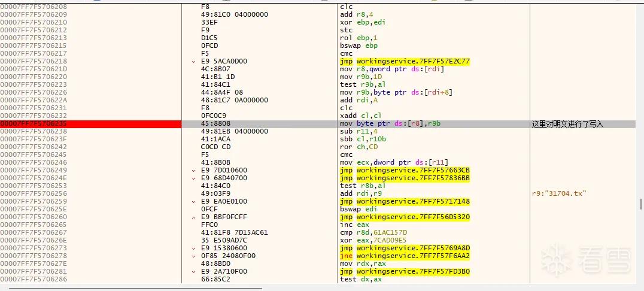Click the bytes '49:81C0 04000000'
The height and width of the screenshot is (291, 644).
pyautogui.click(x=235, y=14)
